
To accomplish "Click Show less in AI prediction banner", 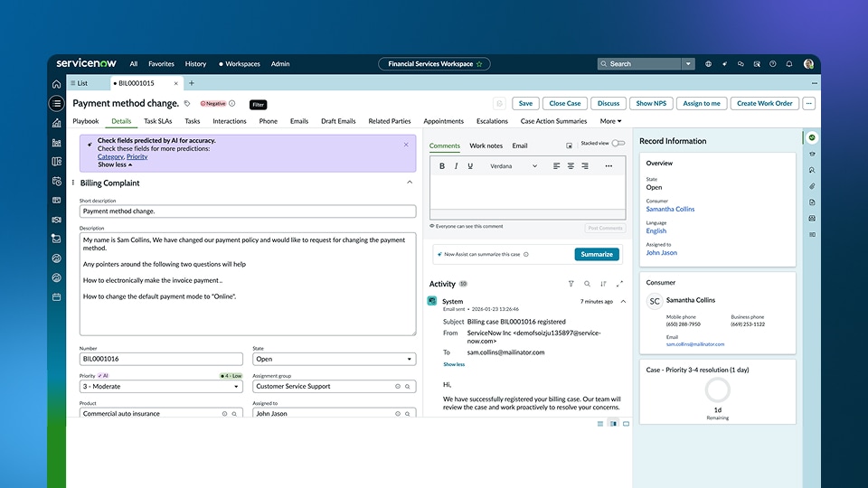I will (x=115, y=164).
